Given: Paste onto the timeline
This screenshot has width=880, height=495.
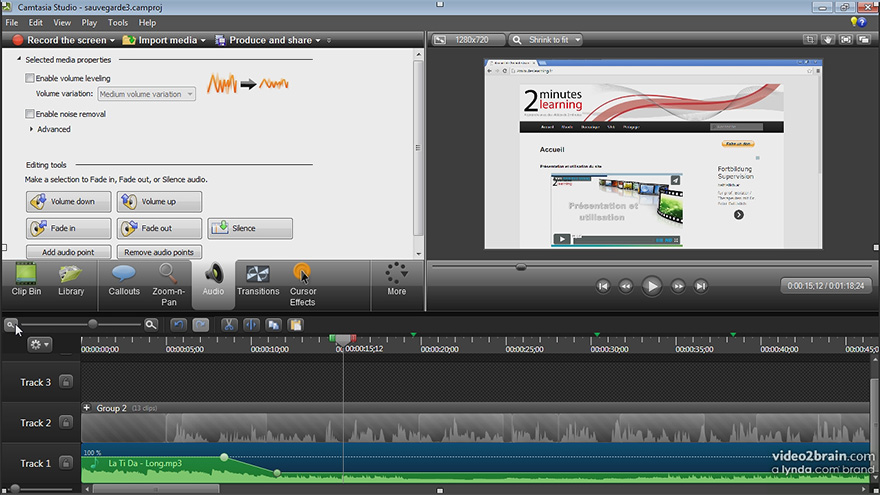Looking at the screenshot, I should point(296,324).
